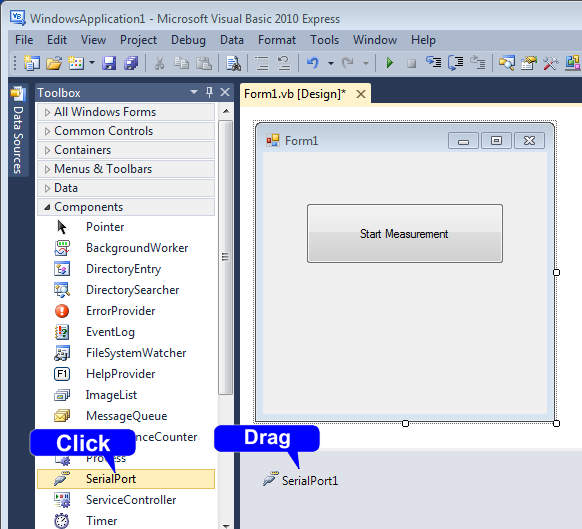
Task: Click the Undo arrow icon
Action: point(313,63)
